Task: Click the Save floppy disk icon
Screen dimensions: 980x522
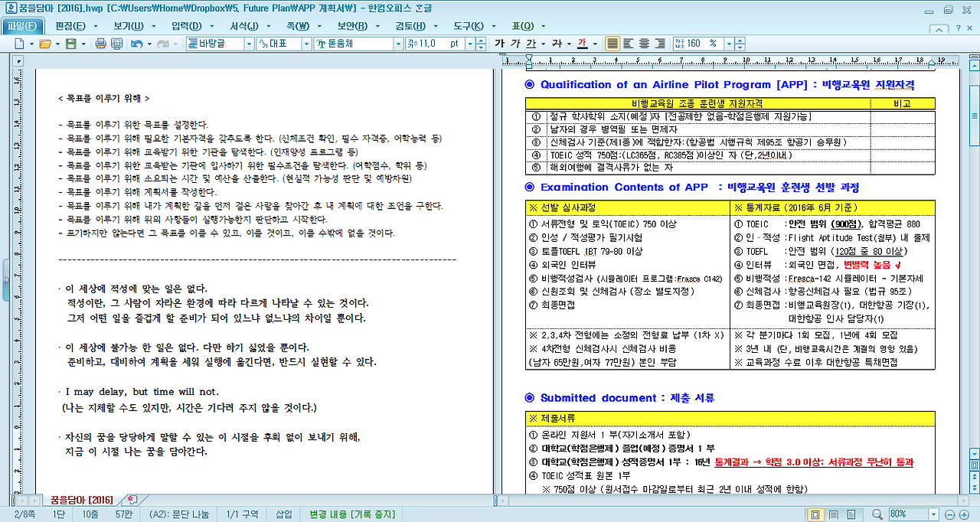Action: tap(70, 44)
